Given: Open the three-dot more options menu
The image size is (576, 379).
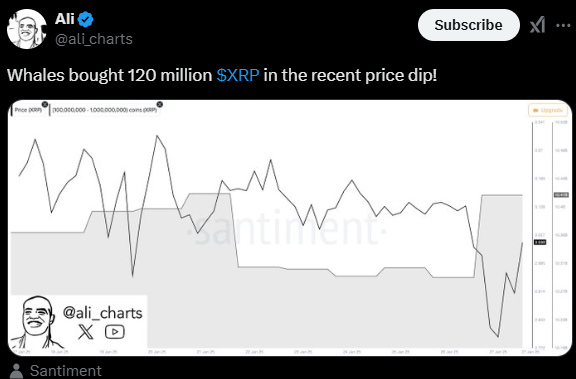Looking at the screenshot, I should pyautogui.click(x=563, y=25).
